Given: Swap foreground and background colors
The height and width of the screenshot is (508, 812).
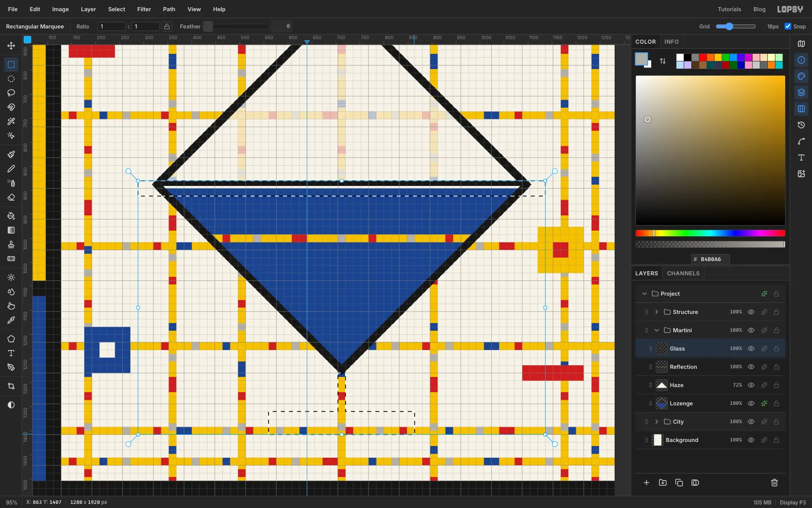Looking at the screenshot, I should pos(663,61).
